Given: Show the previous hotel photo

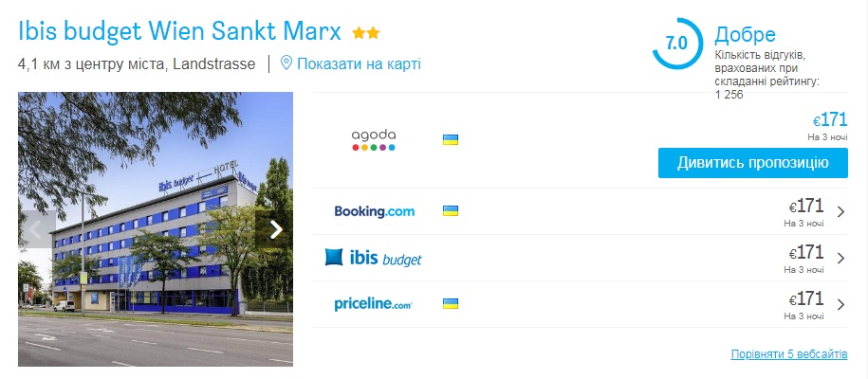Looking at the screenshot, I should (37, 229).
